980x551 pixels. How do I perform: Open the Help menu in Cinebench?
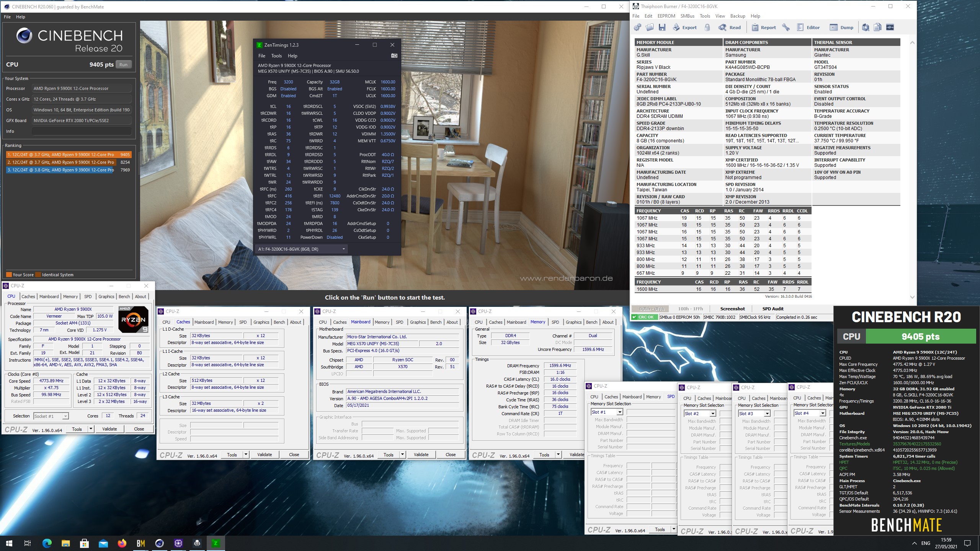tap(21, 17)
